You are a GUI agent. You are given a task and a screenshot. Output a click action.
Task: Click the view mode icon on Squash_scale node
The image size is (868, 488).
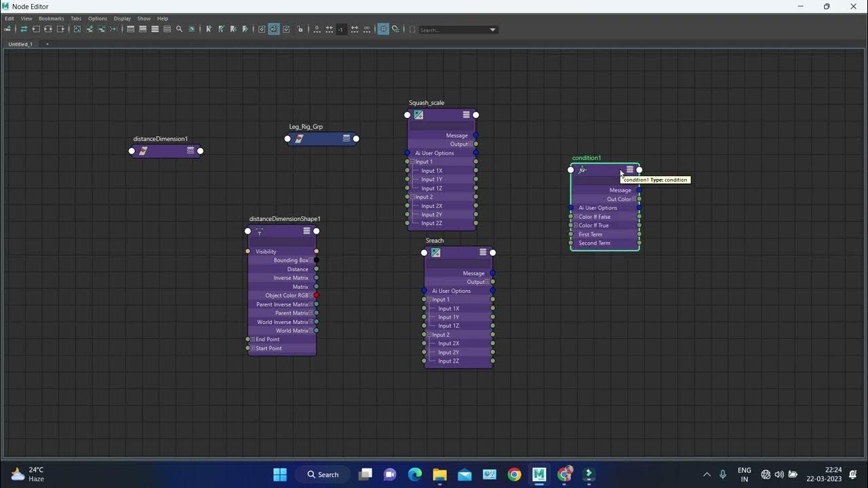(x=467, y=115)
